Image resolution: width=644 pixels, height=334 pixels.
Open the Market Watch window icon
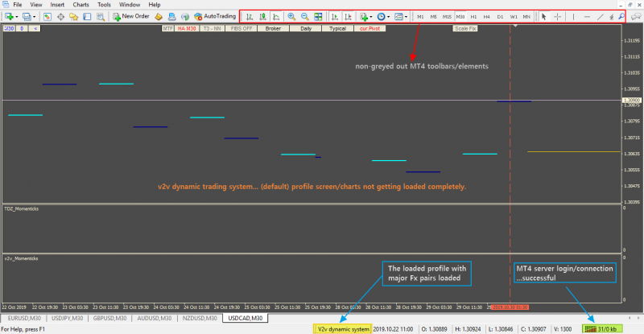click(47, 17)
